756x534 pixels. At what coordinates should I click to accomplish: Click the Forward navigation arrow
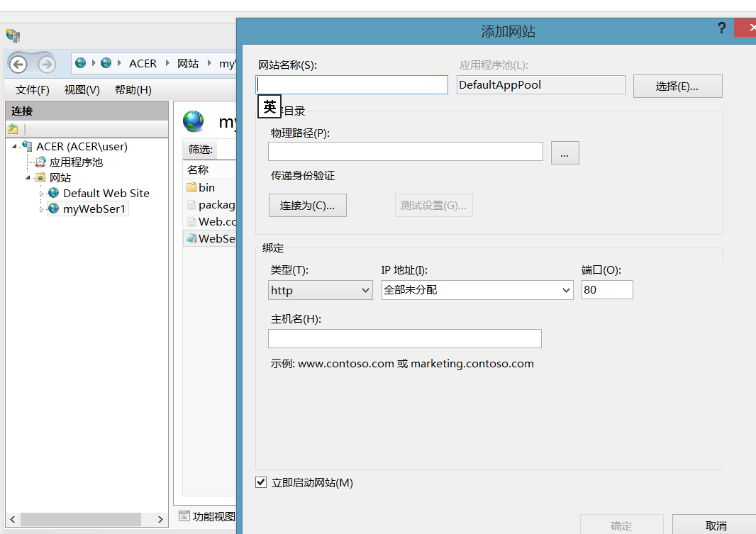(47, 64)
